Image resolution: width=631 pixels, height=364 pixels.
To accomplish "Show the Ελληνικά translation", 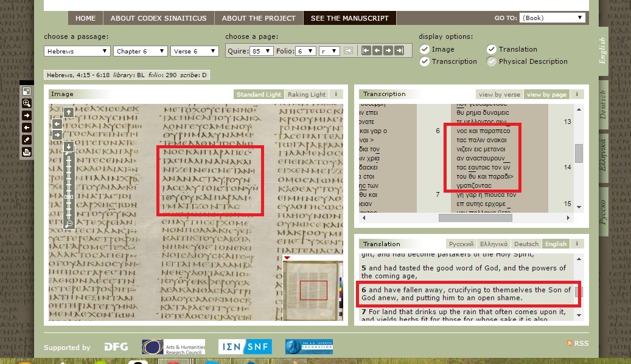I will point(493,244).
